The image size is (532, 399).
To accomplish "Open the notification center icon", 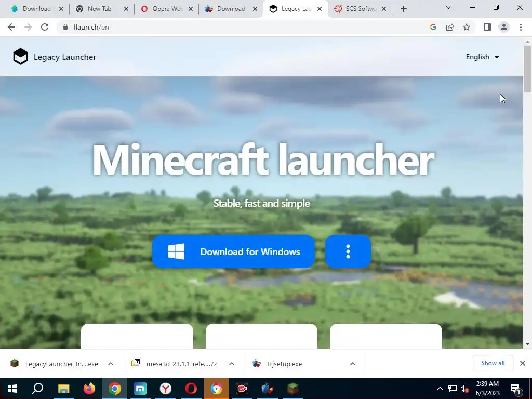I will (x=516, y=389).
